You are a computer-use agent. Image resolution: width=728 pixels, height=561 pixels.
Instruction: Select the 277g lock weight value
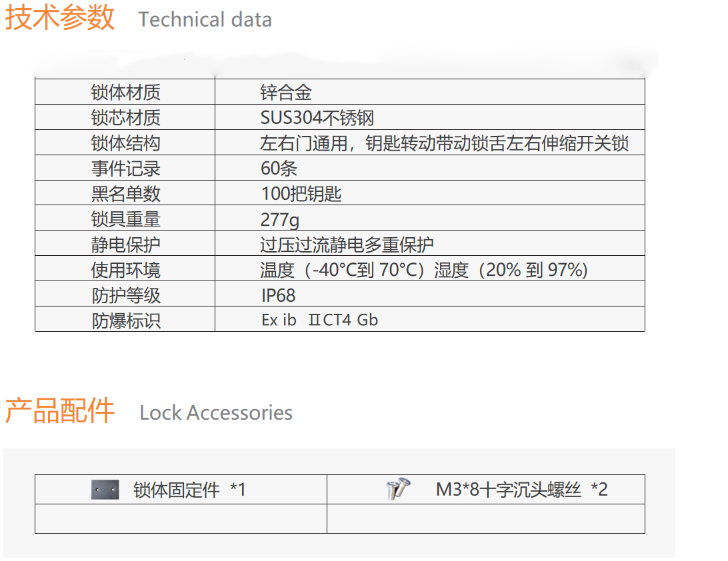[x=280, y=219]
